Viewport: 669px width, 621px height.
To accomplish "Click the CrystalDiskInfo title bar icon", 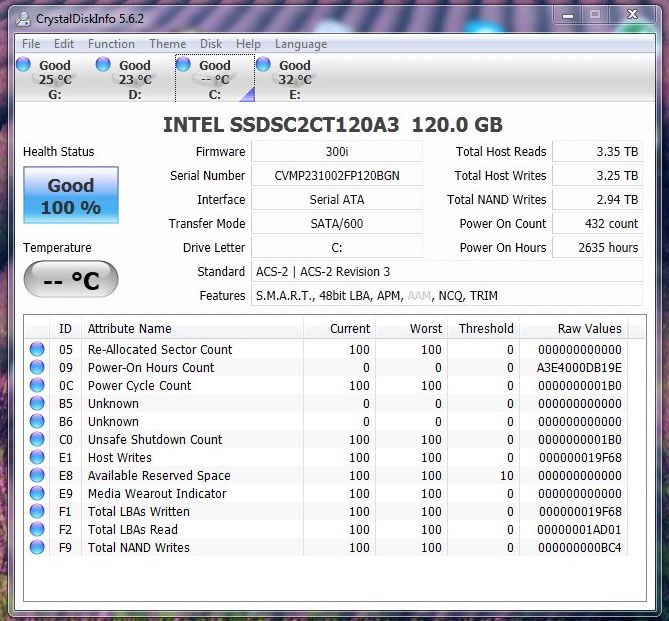I will tap(23, 18).
